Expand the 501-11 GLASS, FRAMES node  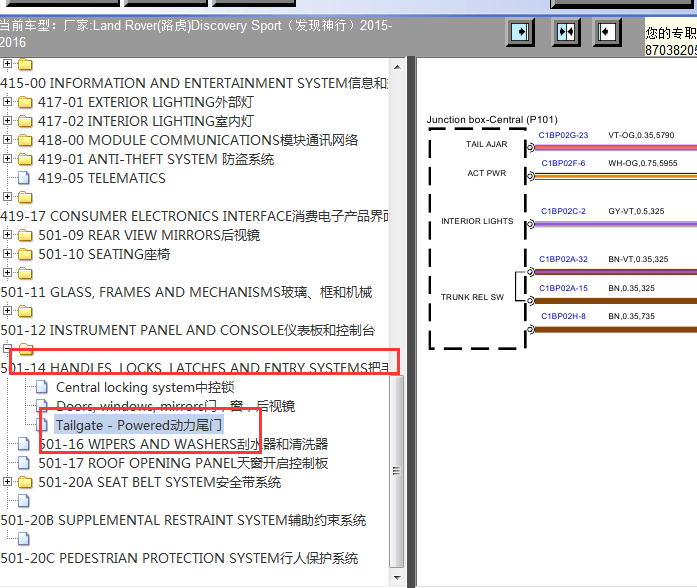click(x=7, y=272)
